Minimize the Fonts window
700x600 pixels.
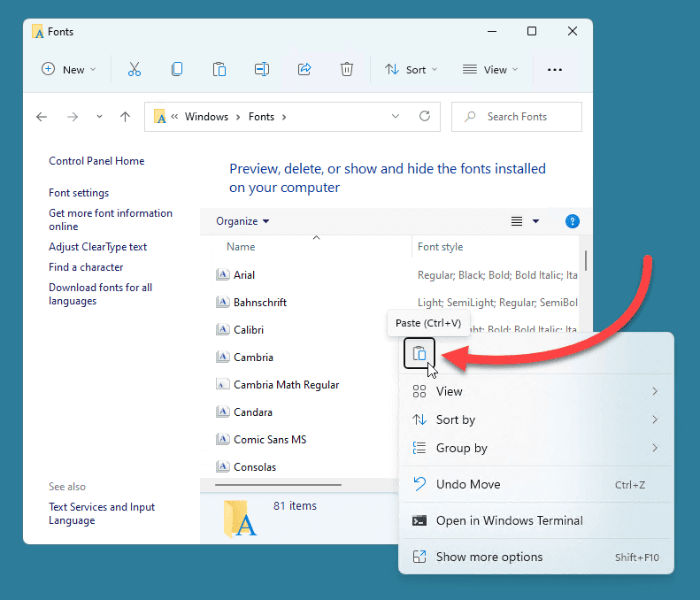492,31
